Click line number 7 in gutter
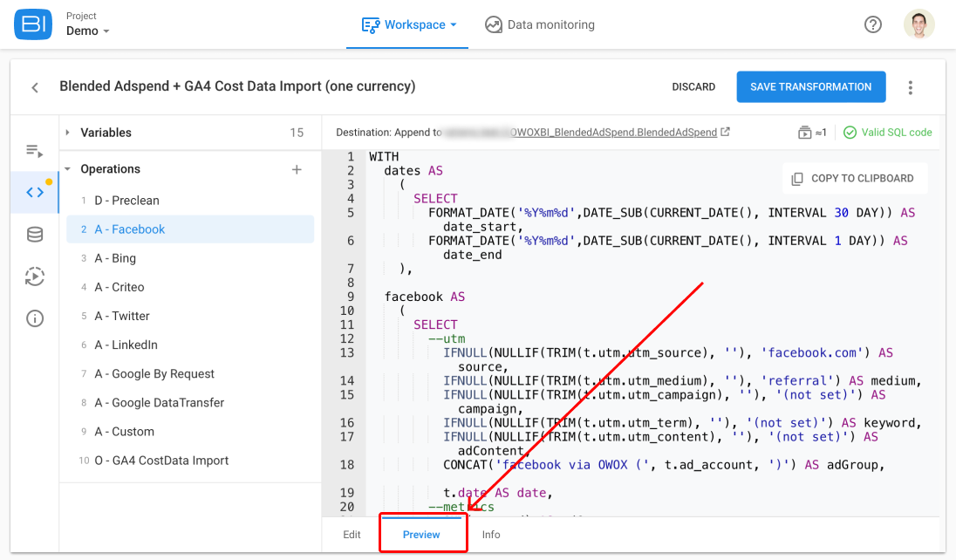This screenshot has height=560, width=956. [x=351, y=269]
